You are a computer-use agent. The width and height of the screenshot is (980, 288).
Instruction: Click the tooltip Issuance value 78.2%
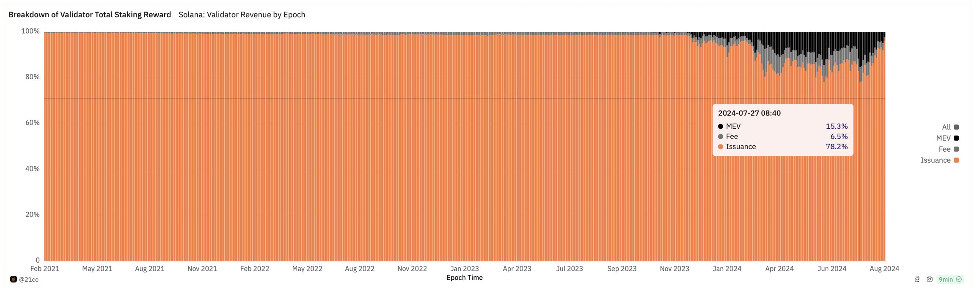pos(837,147)
